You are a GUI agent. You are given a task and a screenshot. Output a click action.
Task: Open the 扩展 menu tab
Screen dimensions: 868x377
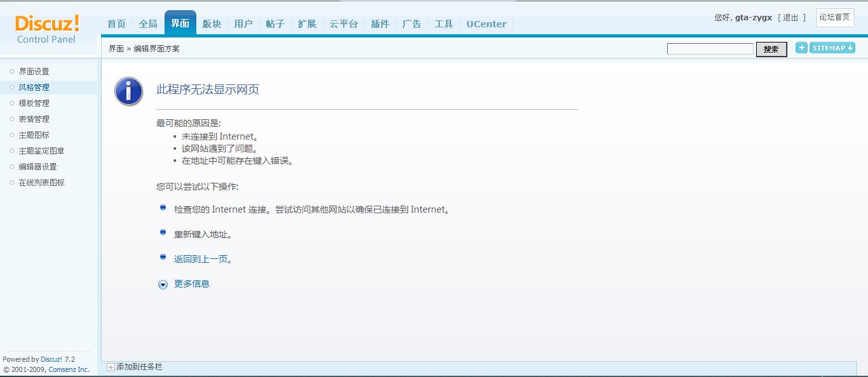pyautogui.click(x=307, y=23)
